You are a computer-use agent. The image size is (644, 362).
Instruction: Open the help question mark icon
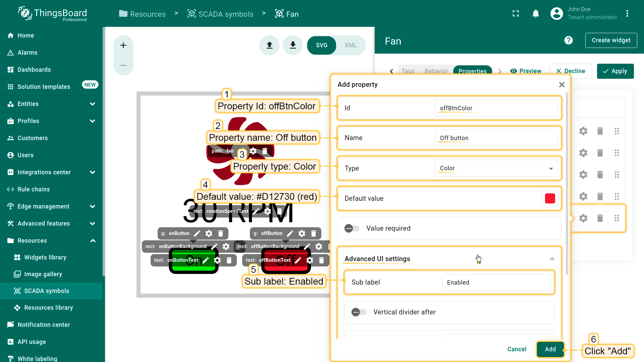point(568,40)
